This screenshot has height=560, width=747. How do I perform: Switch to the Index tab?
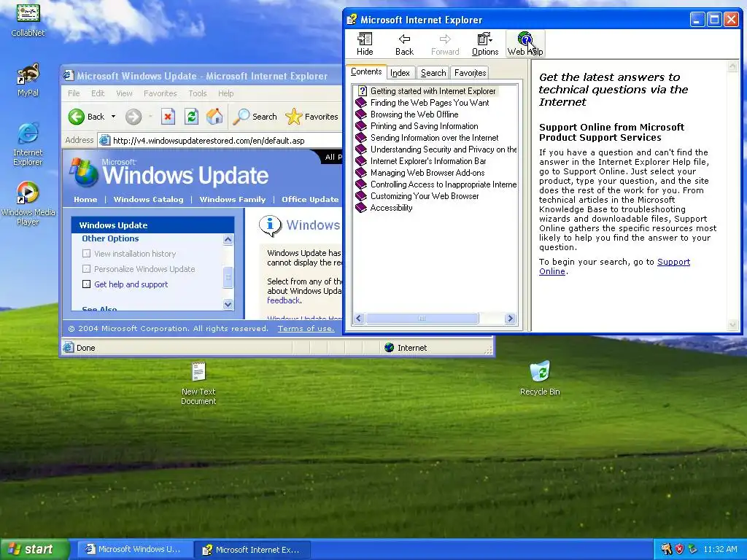400,73
